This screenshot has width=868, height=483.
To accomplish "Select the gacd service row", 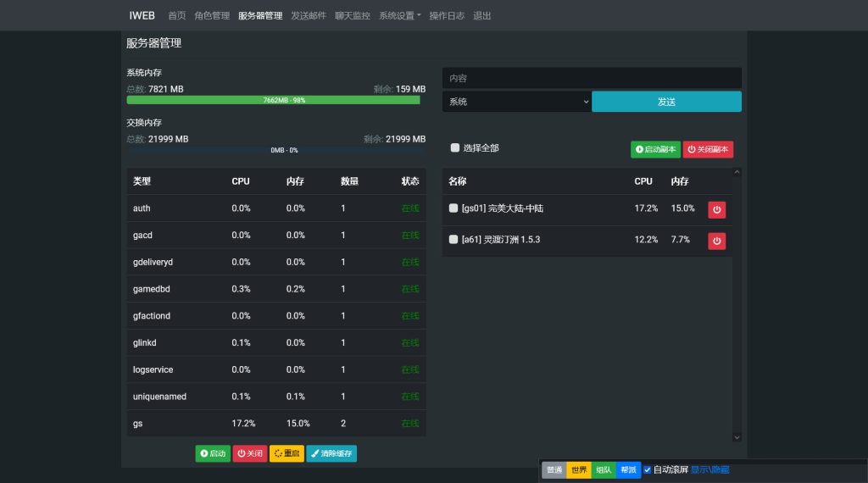I will click(x=276, y=235).
